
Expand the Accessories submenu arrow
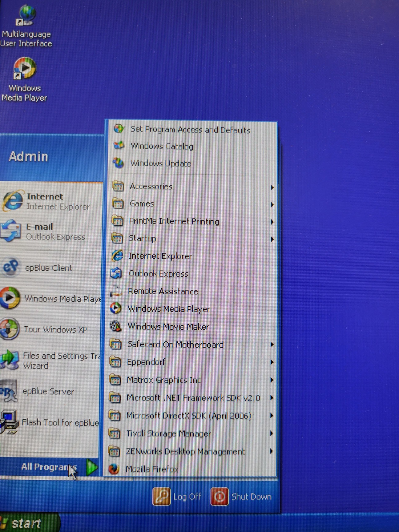coord(272,187)
